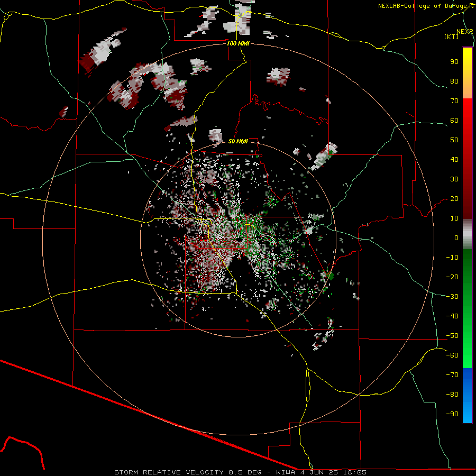Image resolution: width=476 pixels, height=476 pixels.
Task: Click the '50 NMI' range ring label
Action: (x=238, y=141)
